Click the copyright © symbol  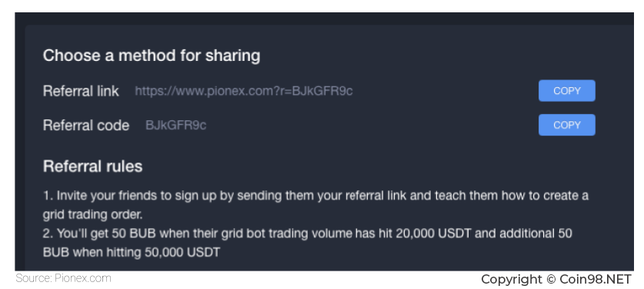coord(551,280)
